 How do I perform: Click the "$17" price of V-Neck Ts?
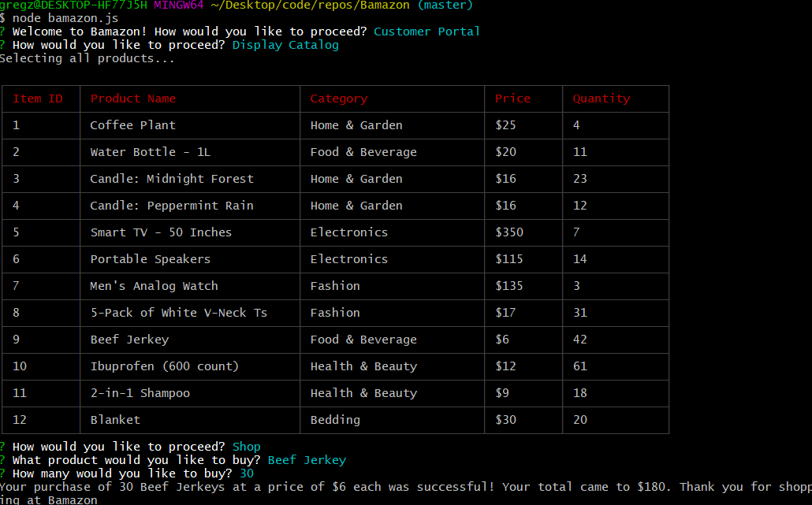(x=506, y=313)
